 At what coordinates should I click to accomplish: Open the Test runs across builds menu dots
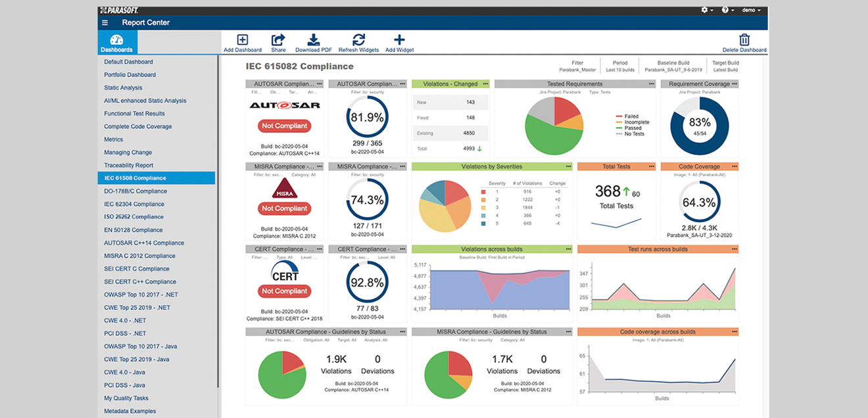pos(734,250)
